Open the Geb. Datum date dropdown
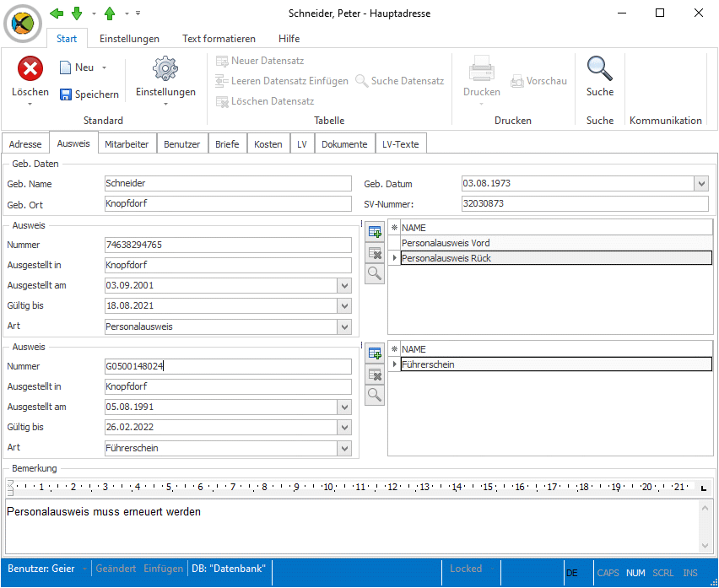The image size is (719, 588). pos(701,184)
